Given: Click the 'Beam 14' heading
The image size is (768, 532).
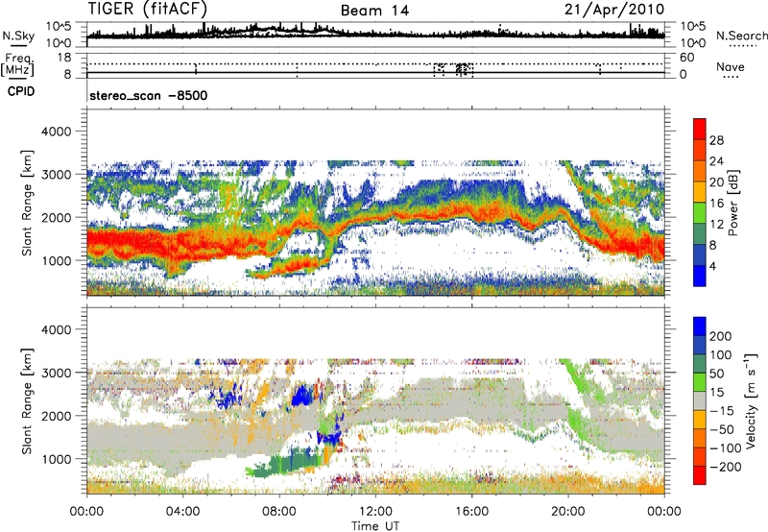Looking at the screenshot, I should coord(374,11).
